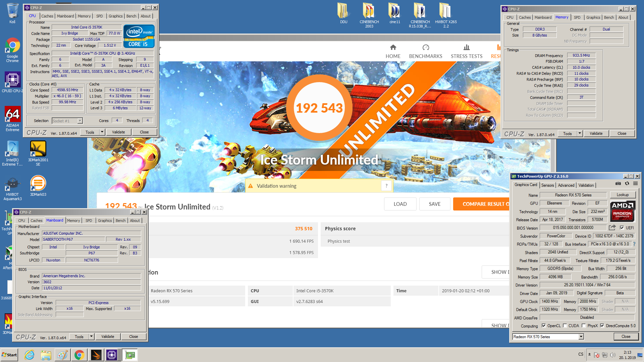Click COMPARE RESULT ONLINE button
Screen dimensions: 644x362
coord(482,204)
